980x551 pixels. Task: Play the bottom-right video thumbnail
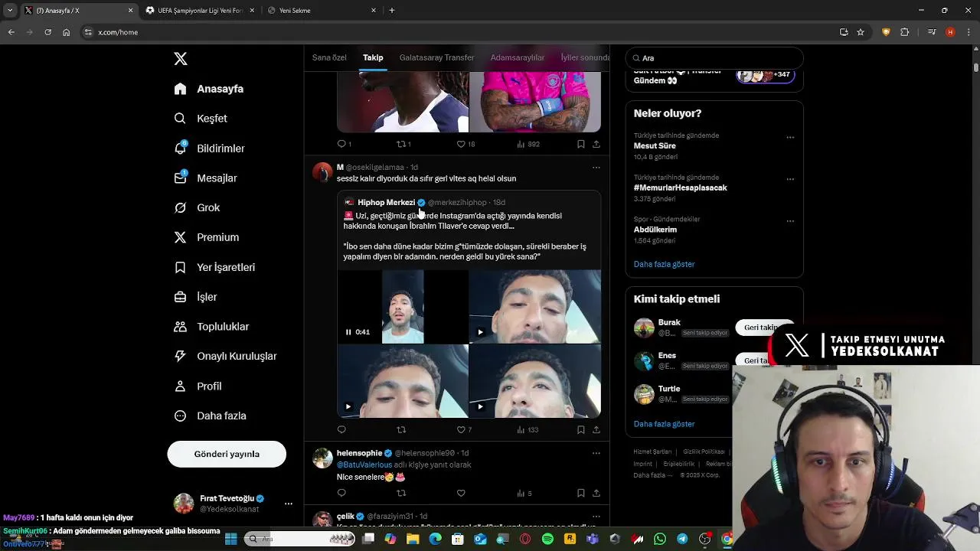[x=480, y=406]
